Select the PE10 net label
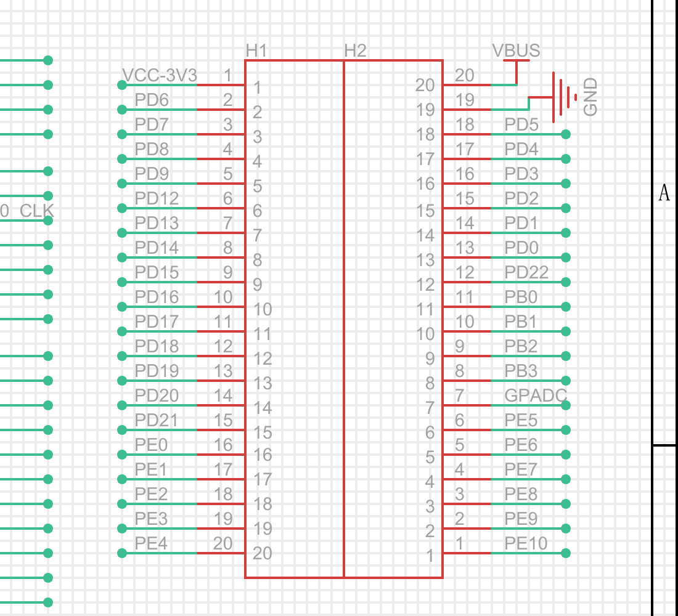678x616 pixels. [526, 543]
